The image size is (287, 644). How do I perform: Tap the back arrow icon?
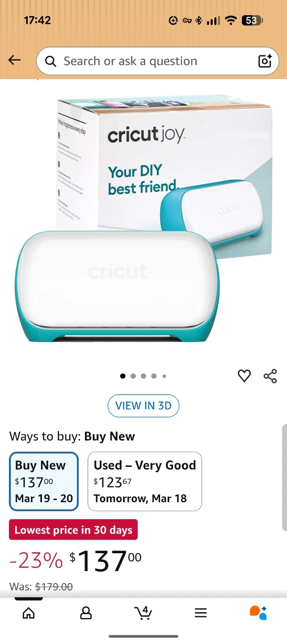point(15,60)
